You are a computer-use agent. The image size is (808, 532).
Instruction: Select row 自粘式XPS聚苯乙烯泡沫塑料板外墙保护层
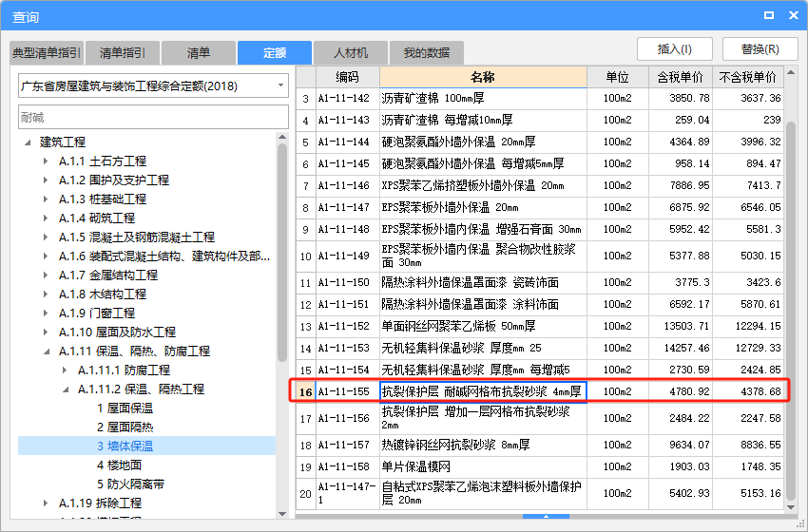[540, 493]
